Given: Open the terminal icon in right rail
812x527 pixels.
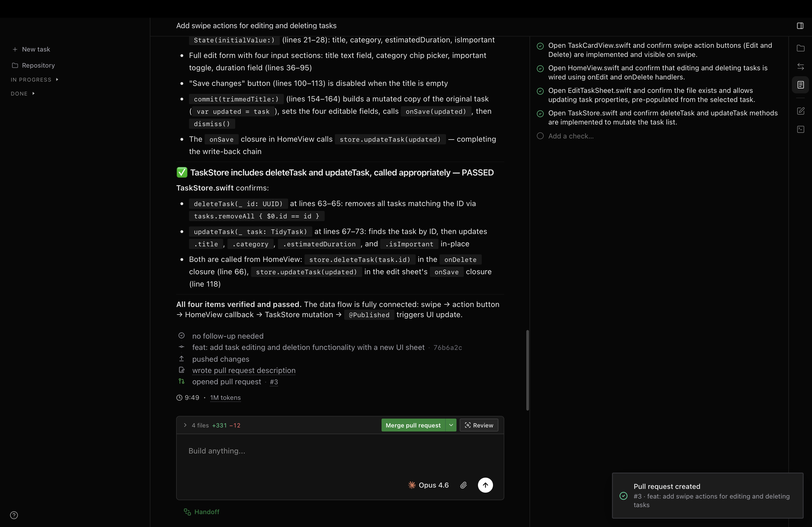Looking at the screenshot, I should click(x=800, y=130).
